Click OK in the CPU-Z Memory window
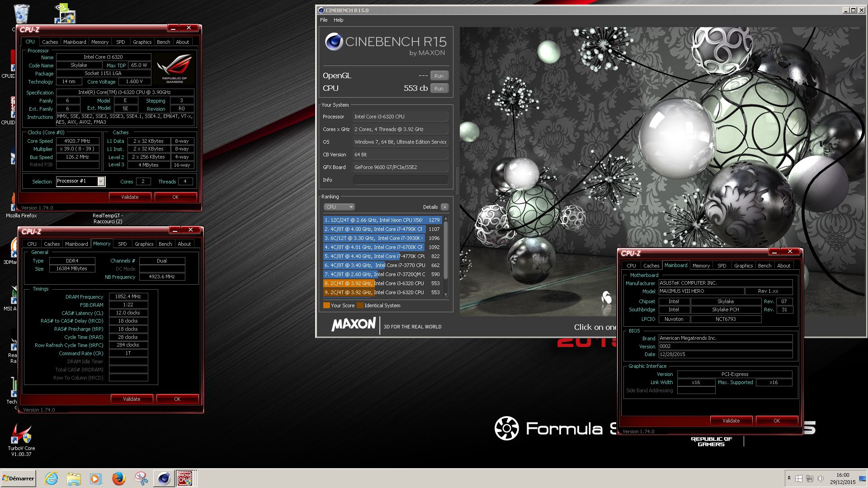868x488 pixels. 177,399
